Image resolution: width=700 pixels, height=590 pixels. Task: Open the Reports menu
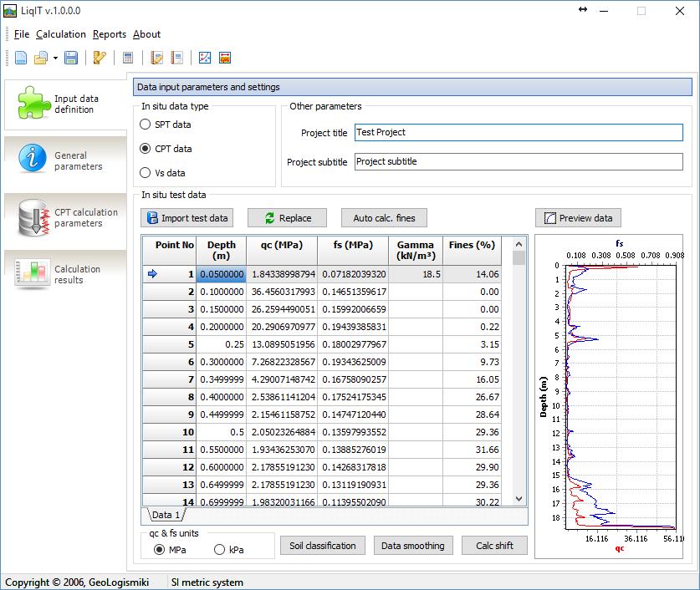click(110, 34)
